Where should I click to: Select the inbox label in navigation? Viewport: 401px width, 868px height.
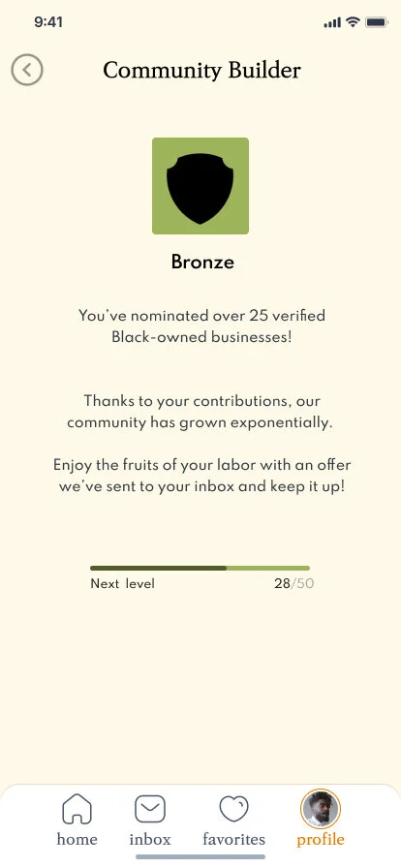[x=150, y=839]
